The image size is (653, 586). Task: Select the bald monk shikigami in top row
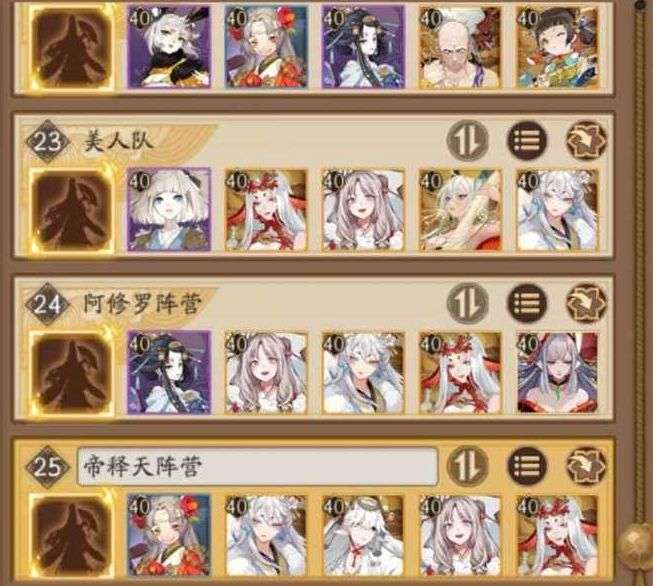point(460,47)
